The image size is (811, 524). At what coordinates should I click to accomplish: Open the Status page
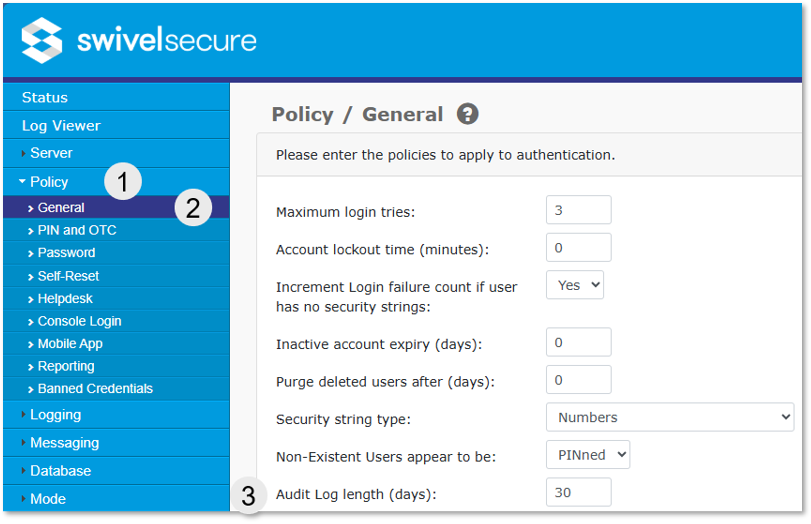click(45, 97)
